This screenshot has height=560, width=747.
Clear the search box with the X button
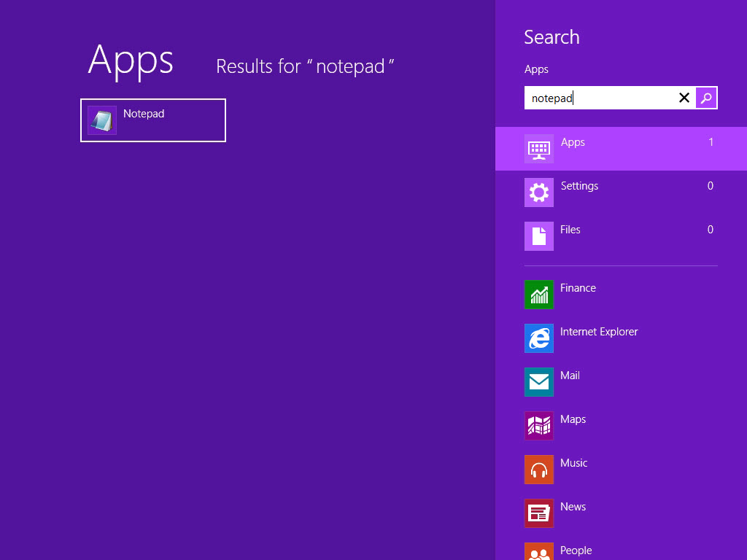click(x=684, y=97)
